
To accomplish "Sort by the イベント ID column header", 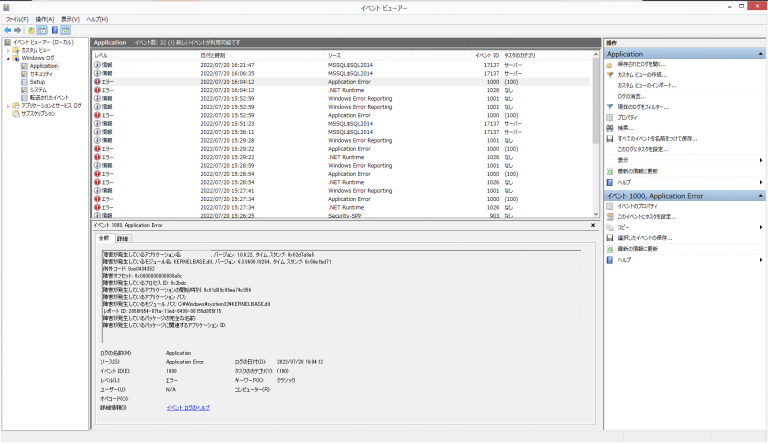I will point(486,54).
